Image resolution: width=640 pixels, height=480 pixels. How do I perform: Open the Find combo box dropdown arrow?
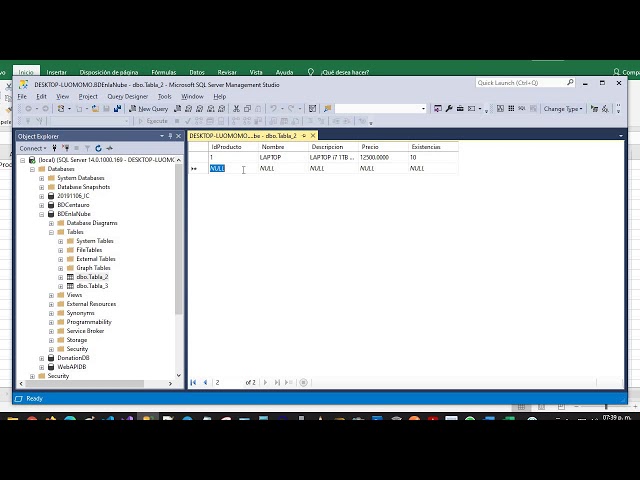point(423,109)
